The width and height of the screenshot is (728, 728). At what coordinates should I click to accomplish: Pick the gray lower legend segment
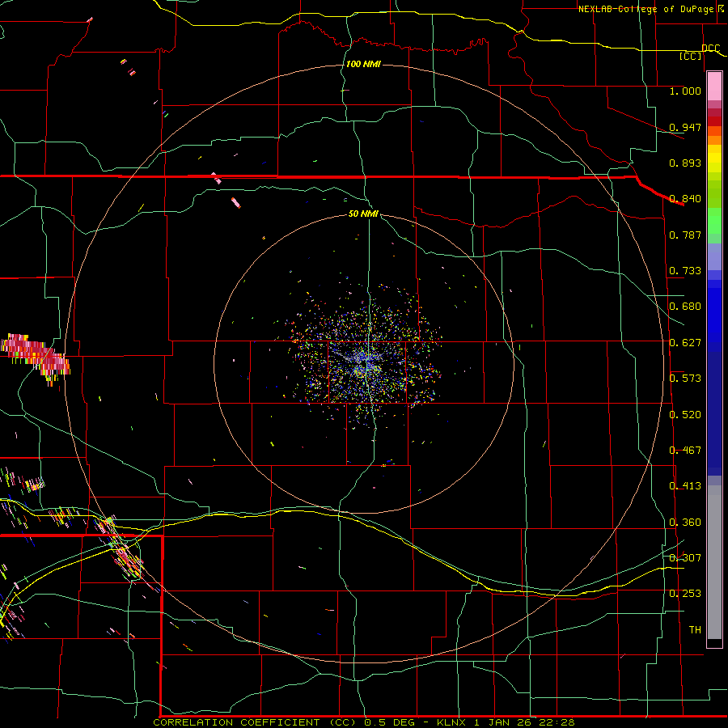pyautogui.click(x=714, y=562)
